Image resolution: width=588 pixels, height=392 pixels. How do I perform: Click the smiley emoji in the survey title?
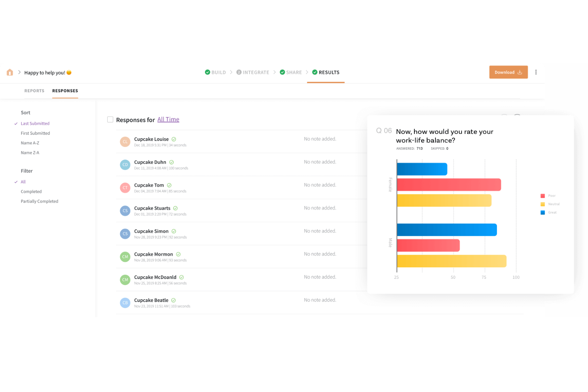click(x=69, y=72)
